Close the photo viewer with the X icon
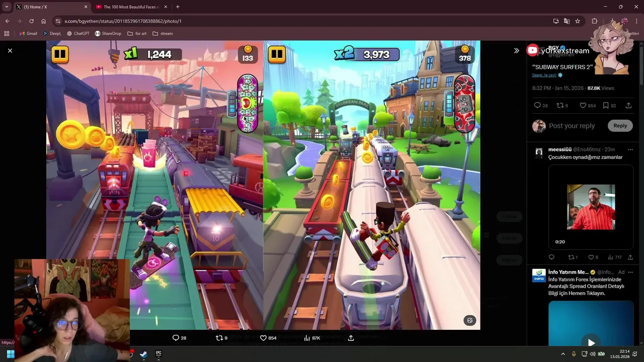Image resolution: width=644 pixels, height=362 pixels. tap(10, 50)
